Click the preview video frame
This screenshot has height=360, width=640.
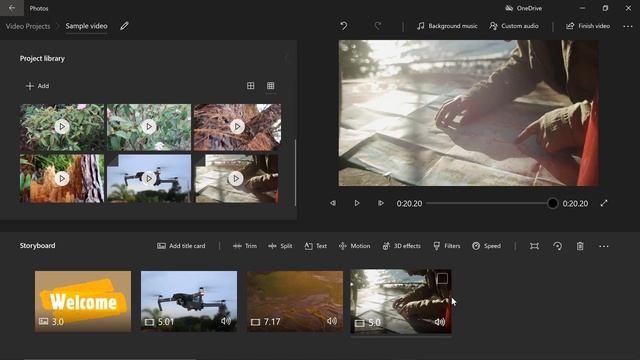coord(469,113)
